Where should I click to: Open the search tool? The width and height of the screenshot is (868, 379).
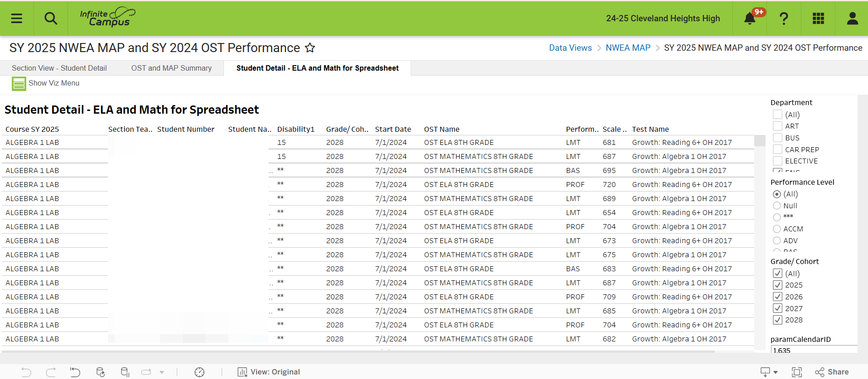[51, 19]
